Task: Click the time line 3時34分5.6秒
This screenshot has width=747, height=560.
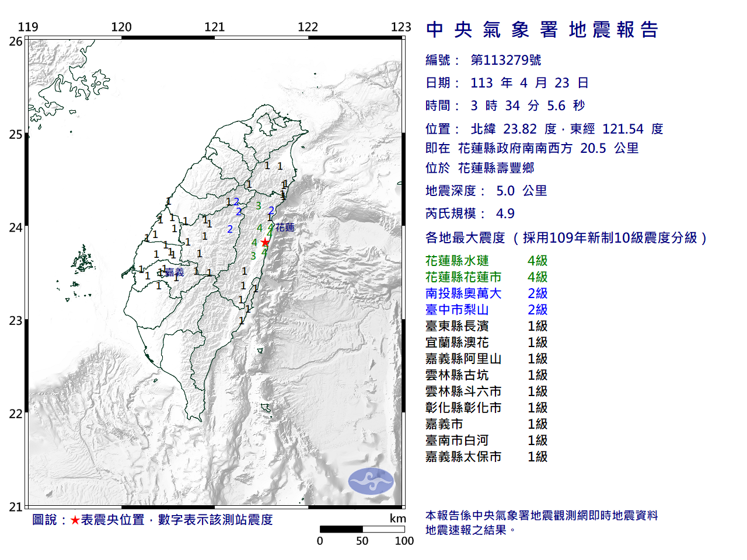Action: (x=505, y=106)
